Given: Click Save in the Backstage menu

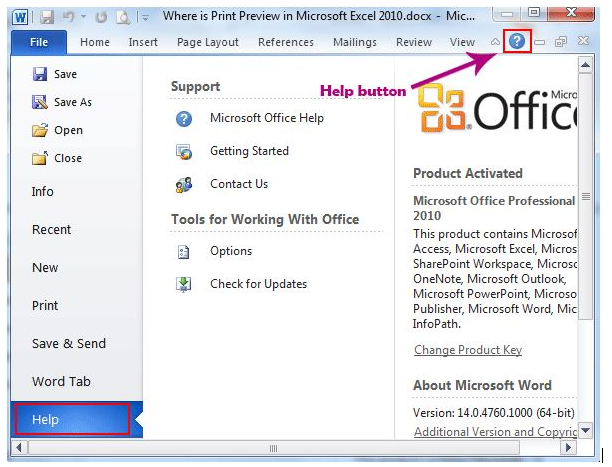Looking at the screenshot, I should (54, 74).
